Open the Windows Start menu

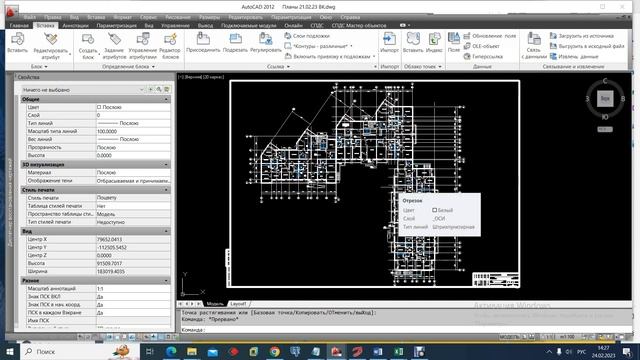pyautogui.click(x=9, y=351)
